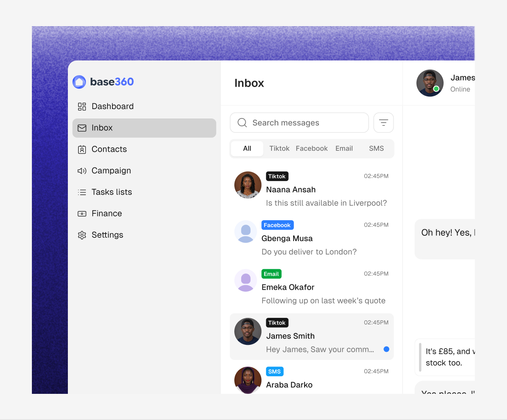
Task: Click 02:45PM timestamp on Araba Darko's message
Action: [376, 371]
